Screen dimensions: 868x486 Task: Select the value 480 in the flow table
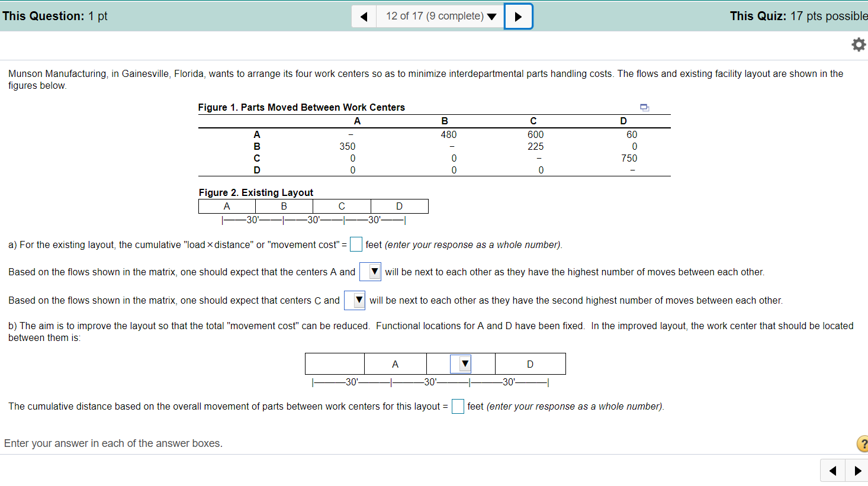click(x=449, y=134)
